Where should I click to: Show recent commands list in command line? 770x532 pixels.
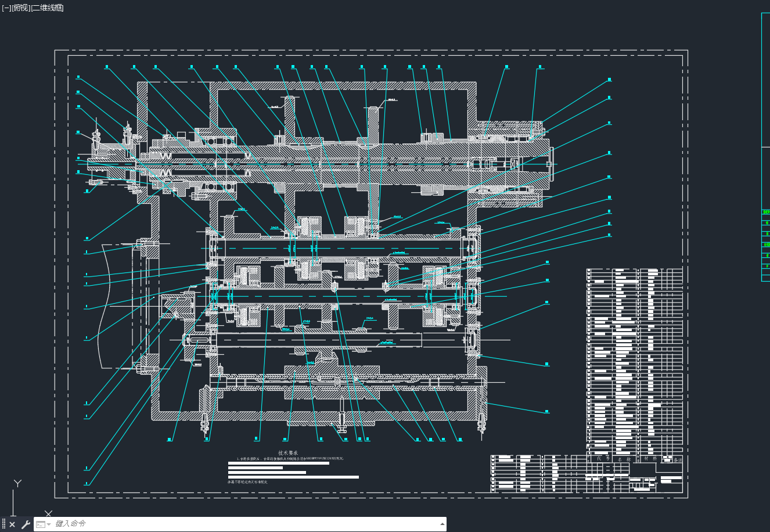[x=42, y=524]
